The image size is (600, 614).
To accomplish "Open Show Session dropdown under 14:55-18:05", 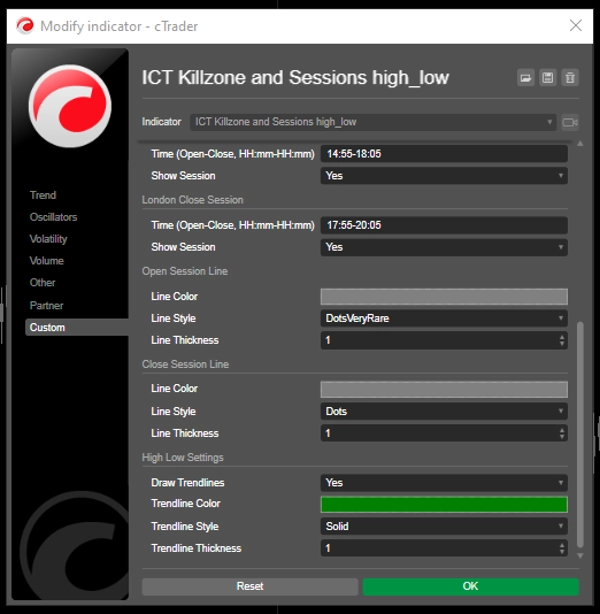I will coord(444,175).
